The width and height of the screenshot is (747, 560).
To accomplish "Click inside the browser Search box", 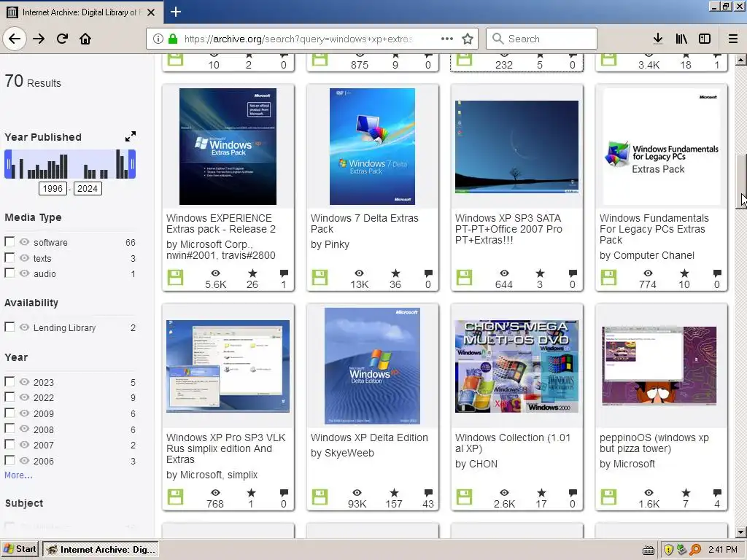I will pos(541,39).
